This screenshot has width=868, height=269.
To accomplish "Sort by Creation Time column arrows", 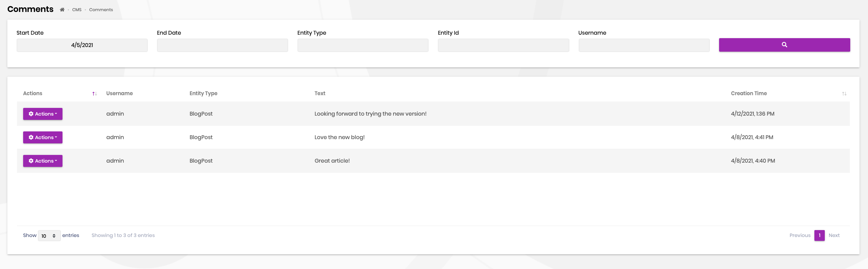I will (844, 94).
